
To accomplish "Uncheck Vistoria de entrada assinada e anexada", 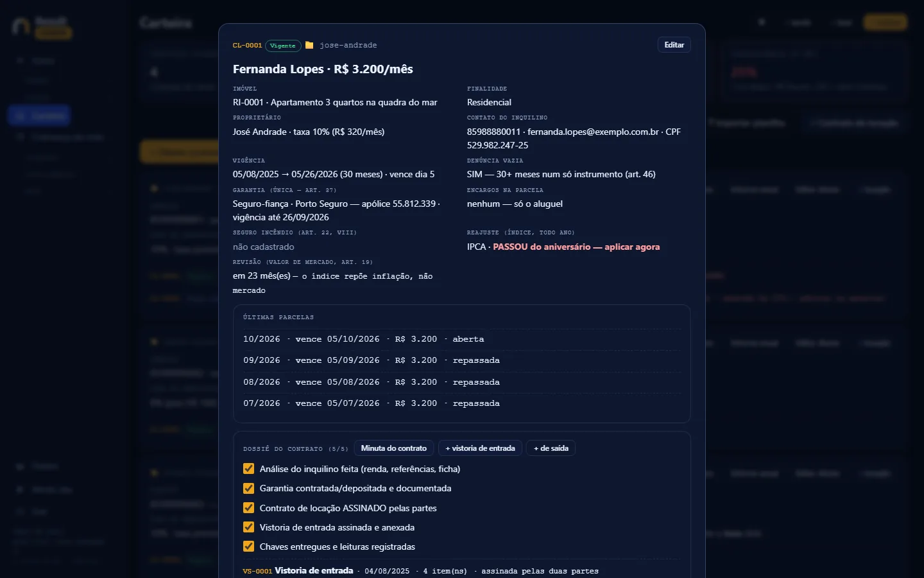I will [248, 527].
